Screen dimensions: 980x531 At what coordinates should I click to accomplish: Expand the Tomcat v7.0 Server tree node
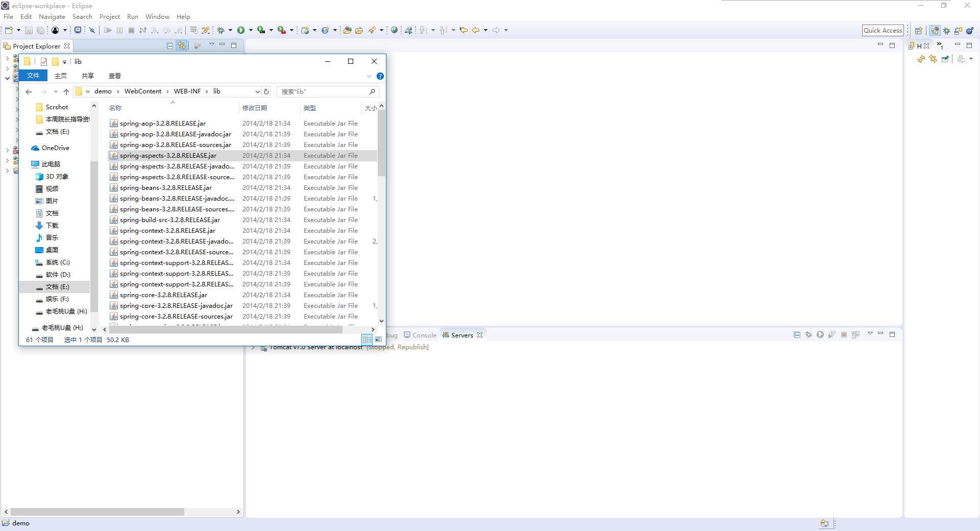[253, 348]
